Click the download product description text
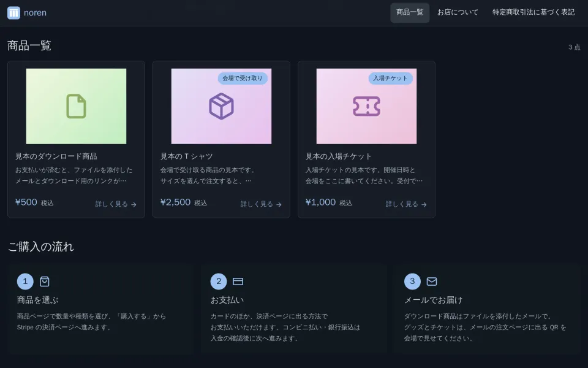588x368 pixels. [74, 175]
